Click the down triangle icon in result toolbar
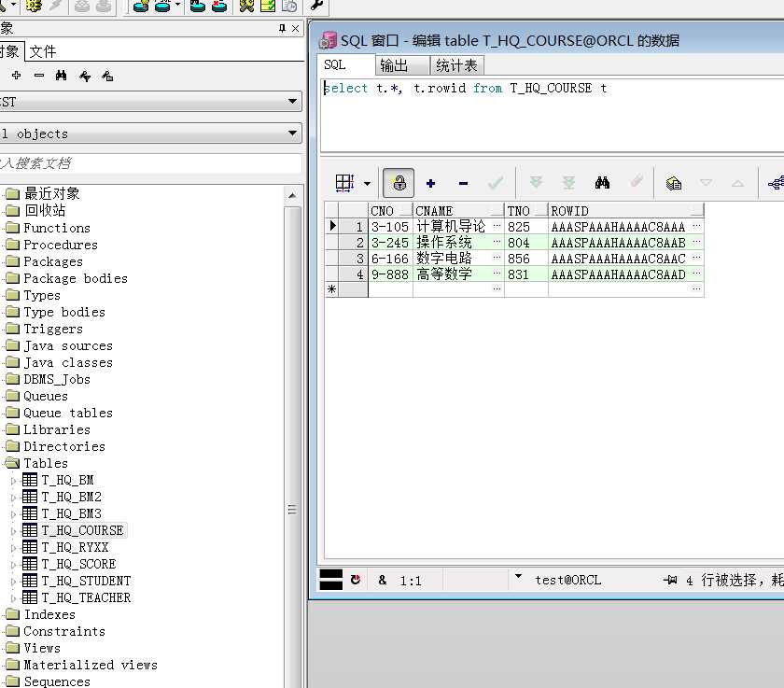784x688 pixels. [706, 183]
